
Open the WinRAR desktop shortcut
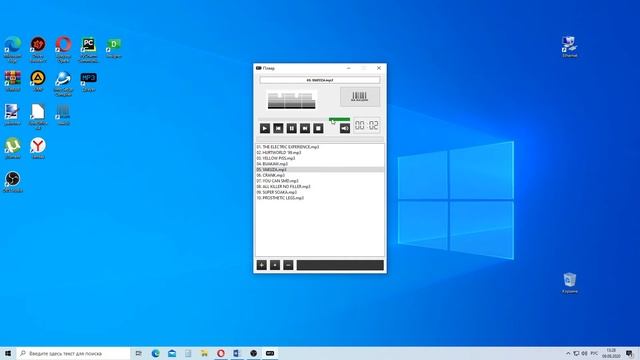(x=13, y=80)
